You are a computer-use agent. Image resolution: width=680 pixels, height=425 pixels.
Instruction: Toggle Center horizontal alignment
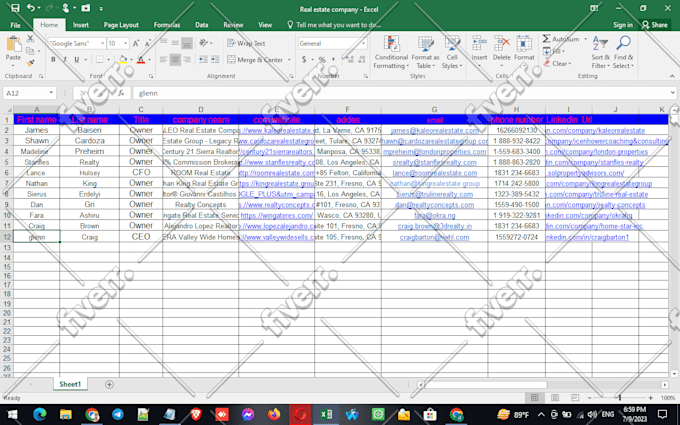point(175,59)
